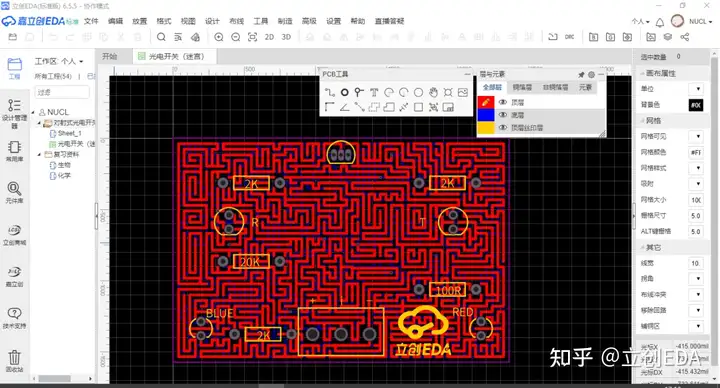Viewport: 720px width, 388px height.
Task: Select the Via tool in PCB Tools
Action: (x=359, y=92)
